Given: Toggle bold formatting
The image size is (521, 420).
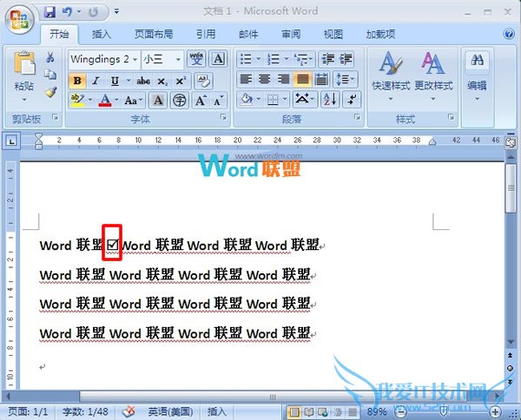Looking at the screenshot, I should [x=77, y=81].
